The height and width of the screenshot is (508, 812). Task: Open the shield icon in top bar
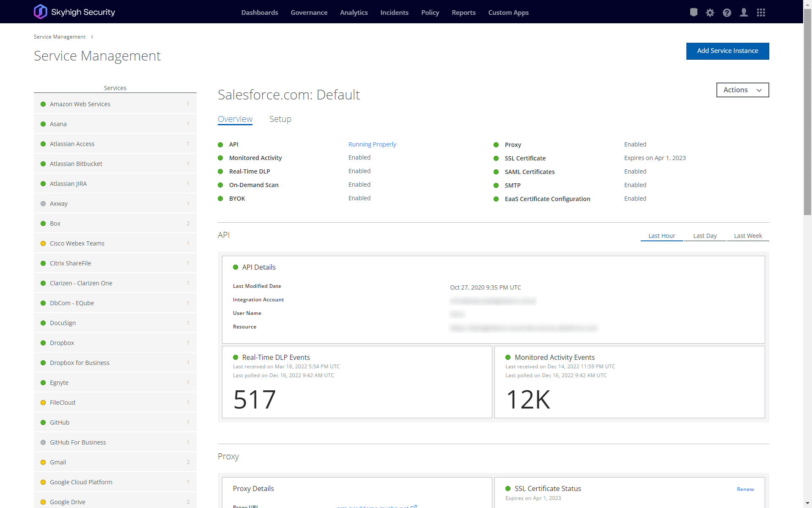pyautogui.click(x=694, y=12)
